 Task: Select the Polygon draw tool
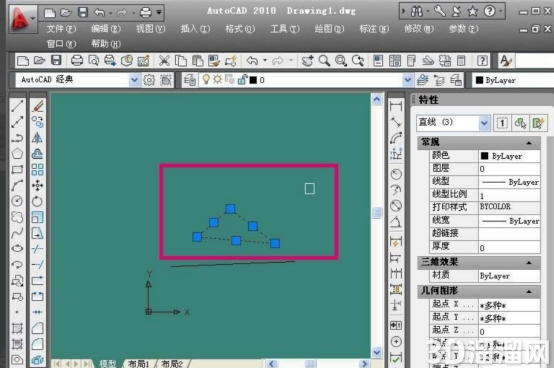click(x=17, y=154)
